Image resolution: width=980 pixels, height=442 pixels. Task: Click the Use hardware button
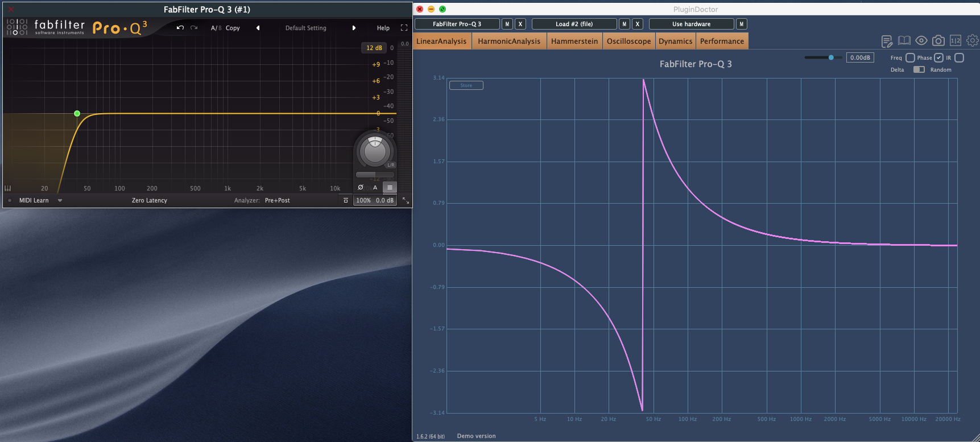(x=692, y=24)
